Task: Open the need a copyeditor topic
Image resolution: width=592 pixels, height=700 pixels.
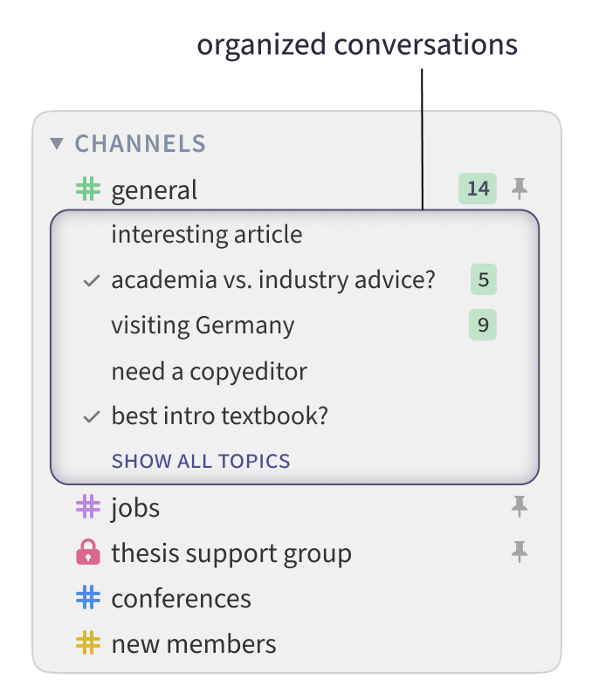Action: 209,371
